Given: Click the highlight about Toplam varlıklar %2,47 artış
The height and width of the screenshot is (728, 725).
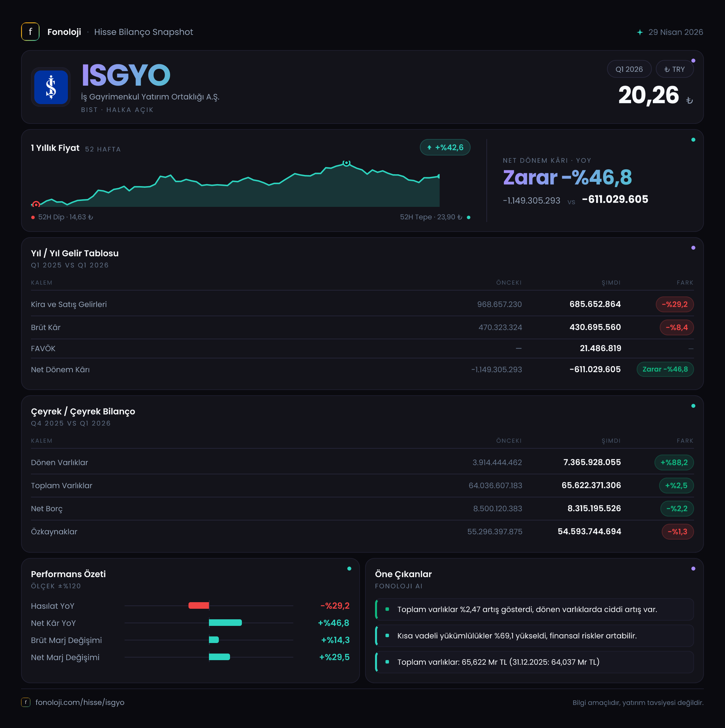Looking at the screenshot, I should pos(534,609).
